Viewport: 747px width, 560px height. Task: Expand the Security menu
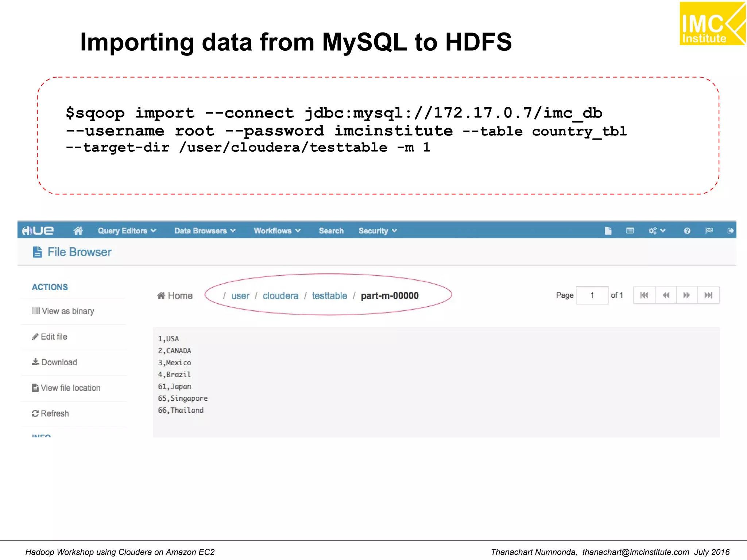pyautogui.click(x=378, y=231)
